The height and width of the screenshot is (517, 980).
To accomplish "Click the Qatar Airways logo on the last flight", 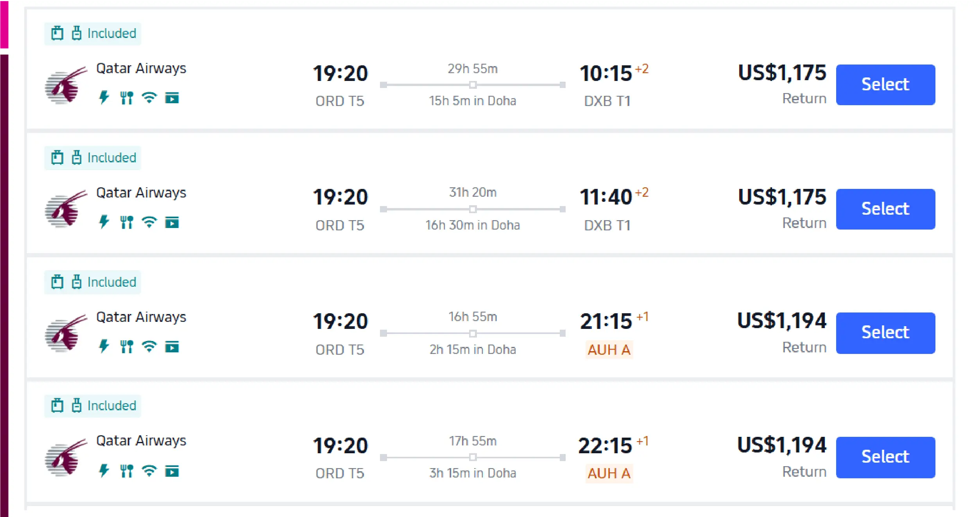I will click(x=66, y=457).
